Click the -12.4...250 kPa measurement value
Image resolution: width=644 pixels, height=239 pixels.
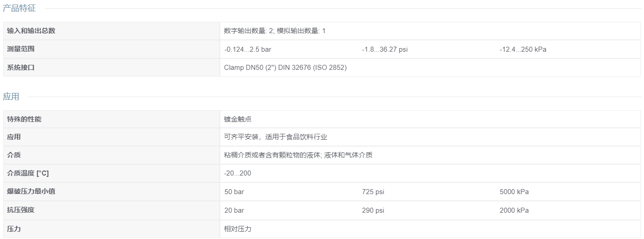523,49
